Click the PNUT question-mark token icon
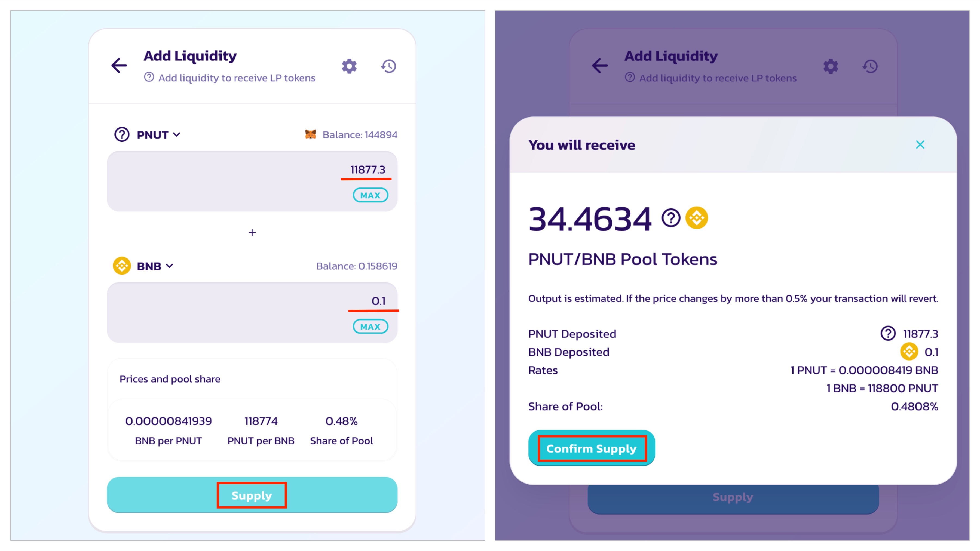The height and width of the screenshot is (551, 980). pos(122,135)
